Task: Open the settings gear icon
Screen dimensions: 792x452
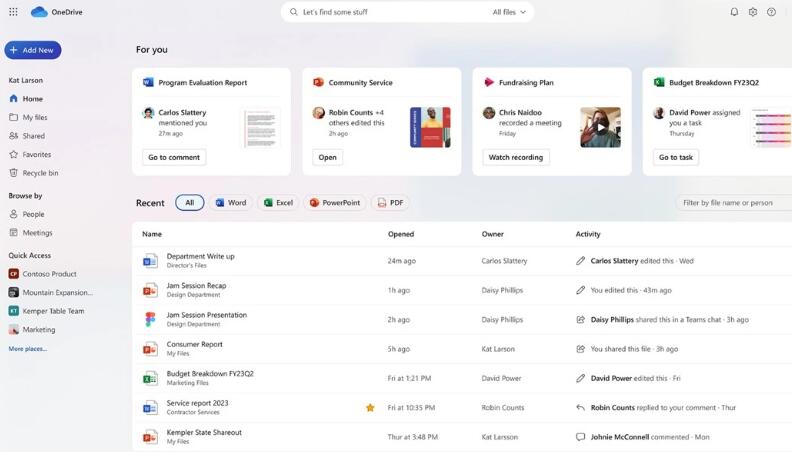Action: [753, 12]
